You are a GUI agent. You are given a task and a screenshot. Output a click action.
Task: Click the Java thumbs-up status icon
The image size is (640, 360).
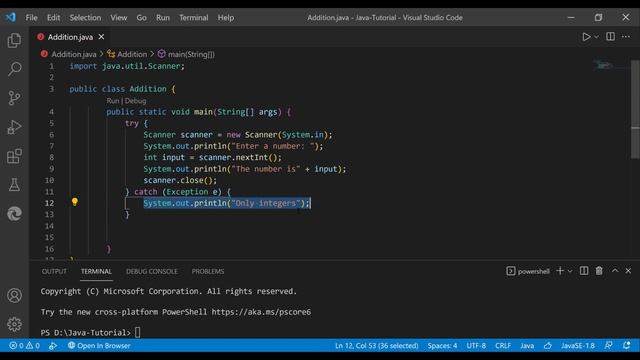click(548, 346)
